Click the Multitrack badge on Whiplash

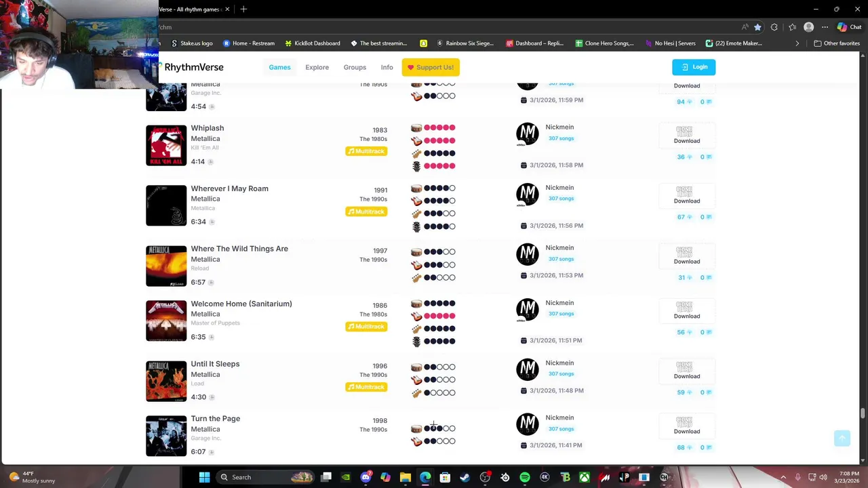pos(366,151)
